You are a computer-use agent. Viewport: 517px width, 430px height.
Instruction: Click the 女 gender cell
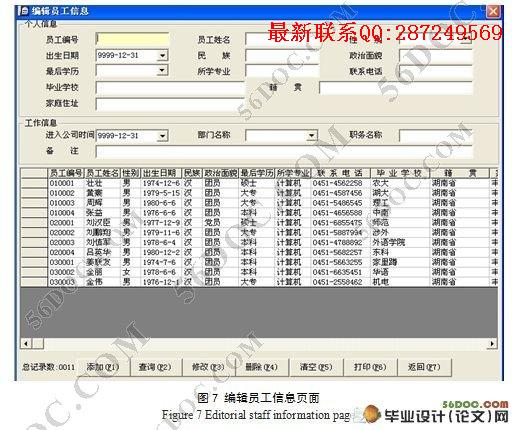130,272
